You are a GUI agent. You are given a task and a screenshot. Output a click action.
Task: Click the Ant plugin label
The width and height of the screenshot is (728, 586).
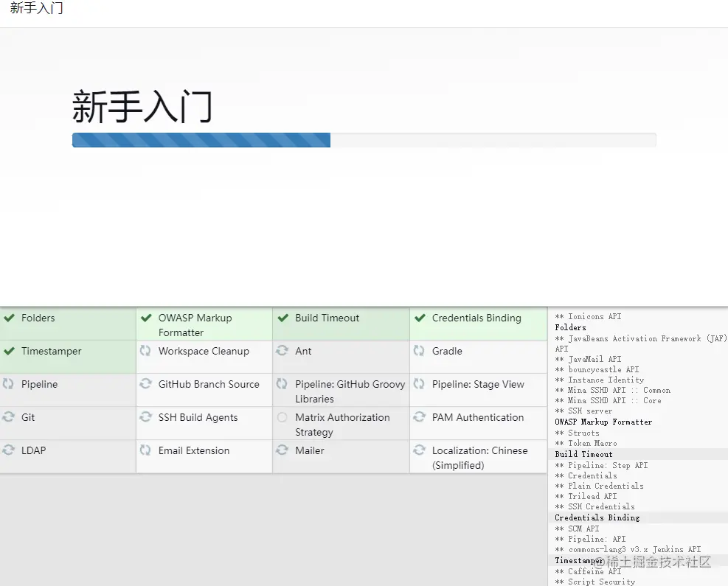pyautogui.click(x=303, y=351)
